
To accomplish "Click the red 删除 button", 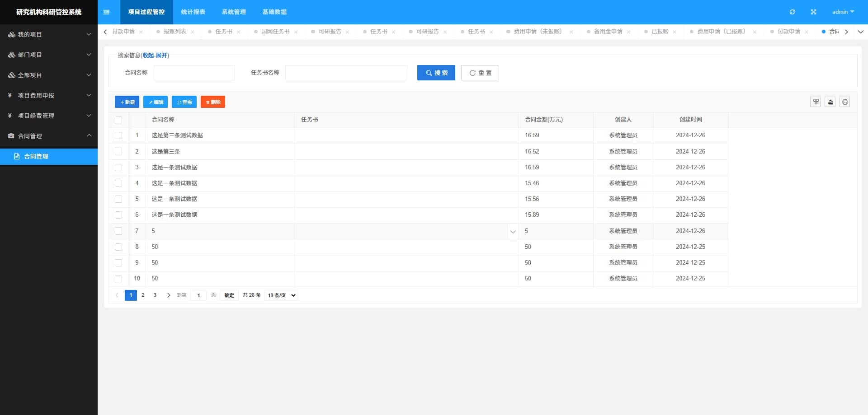I will pos(213,102).
